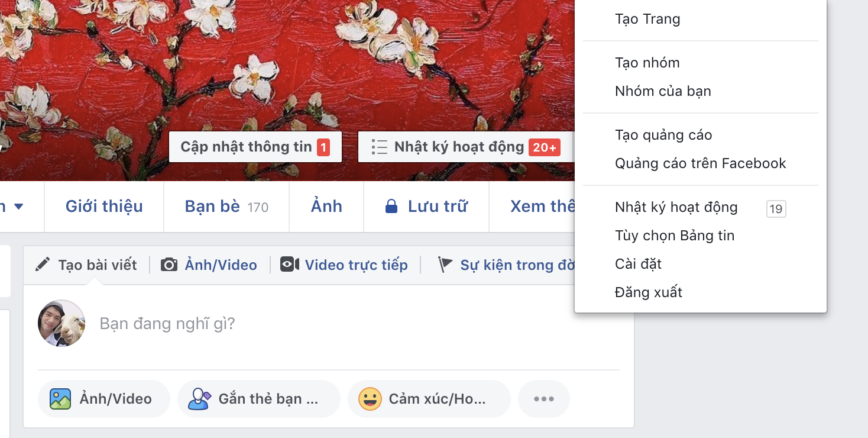Open the Xem thêm tab dropdown
Screen dimensions: 868x438
(x=542, y=207)
